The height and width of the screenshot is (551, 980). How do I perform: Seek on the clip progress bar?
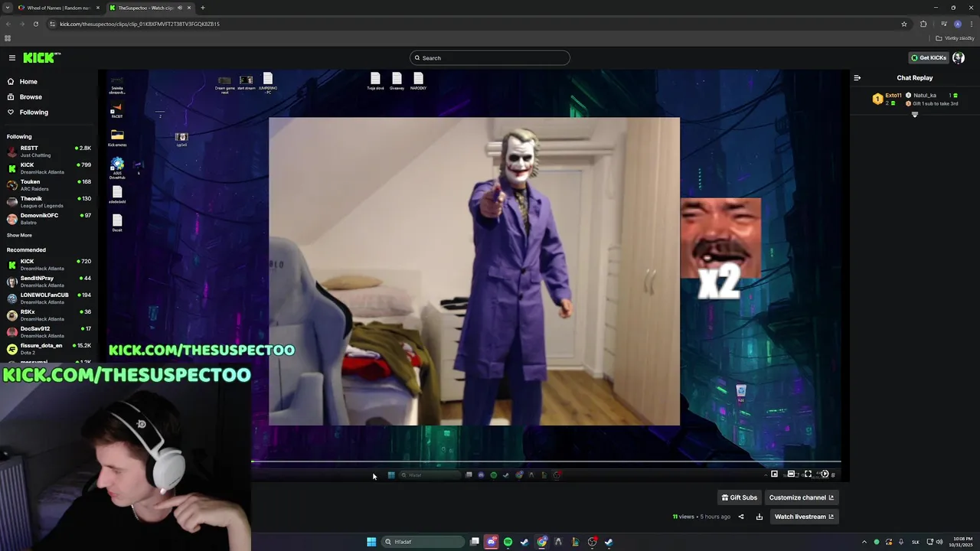546,461
